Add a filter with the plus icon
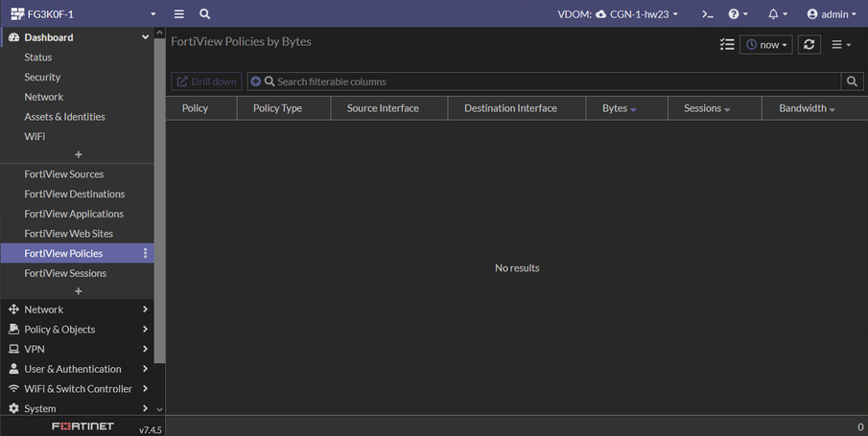Screen dimensions: 868x436 (256, 81)
